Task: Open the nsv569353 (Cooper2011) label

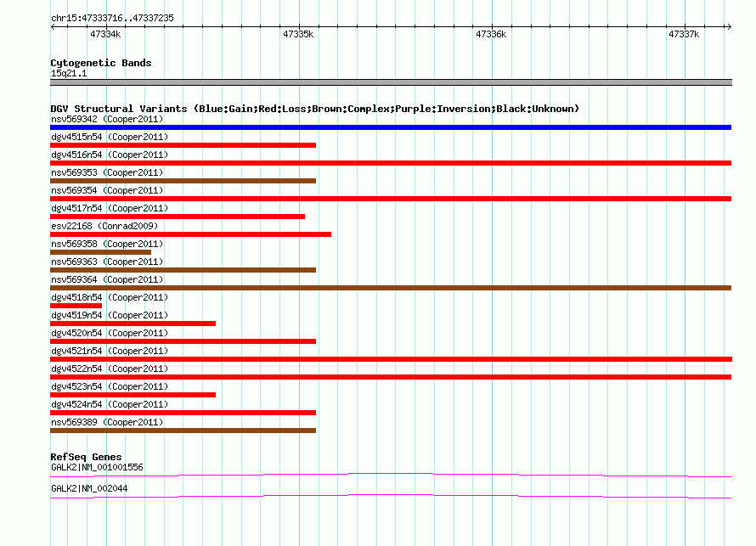Action: pos(107,172)
